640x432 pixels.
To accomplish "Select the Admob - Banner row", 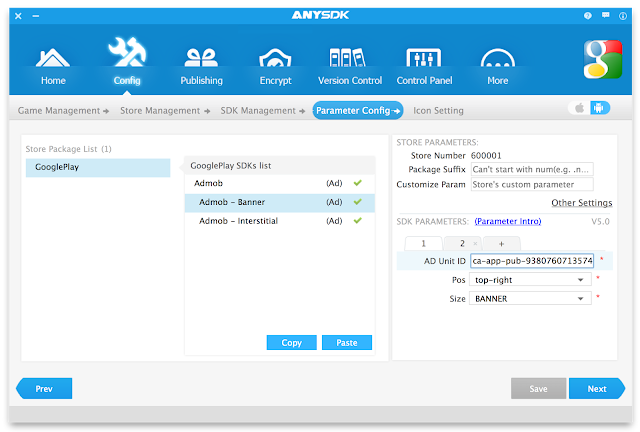I will (280, 203).
